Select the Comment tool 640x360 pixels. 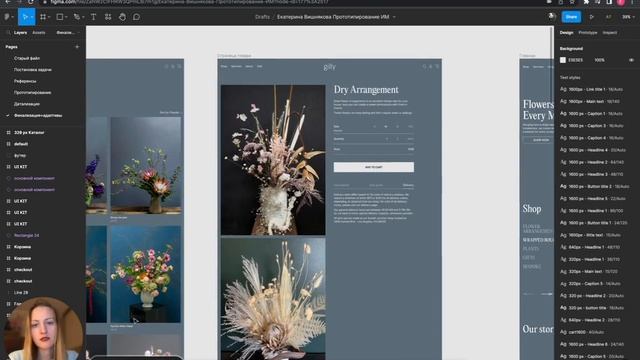136,17
